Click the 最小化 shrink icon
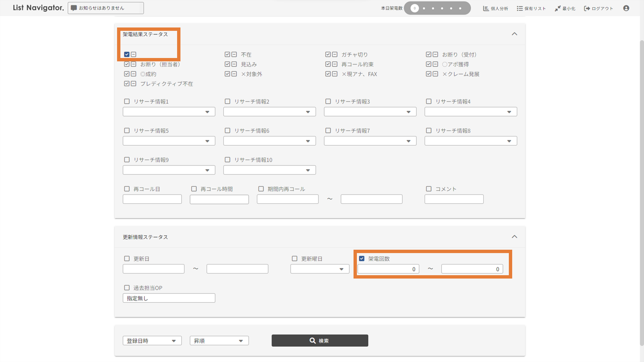This screenshot has height=362, width=644. tap(557, 8)
